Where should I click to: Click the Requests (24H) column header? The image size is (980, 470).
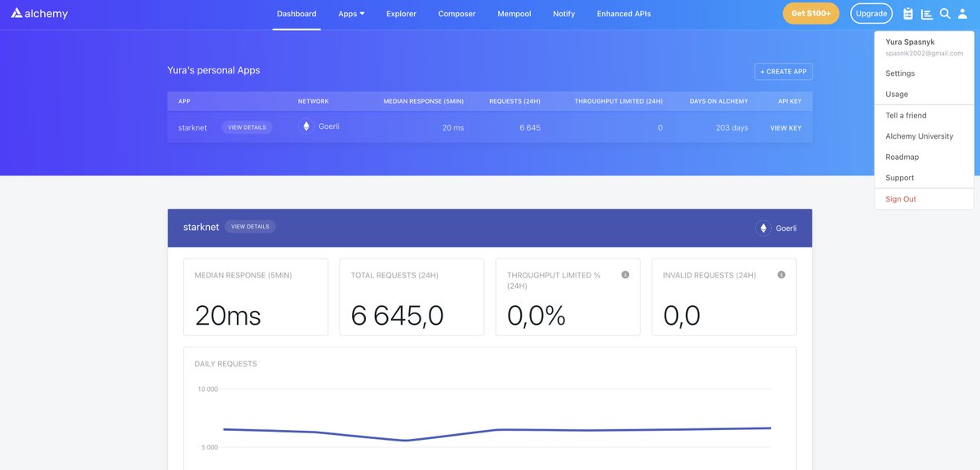[514, 101]
